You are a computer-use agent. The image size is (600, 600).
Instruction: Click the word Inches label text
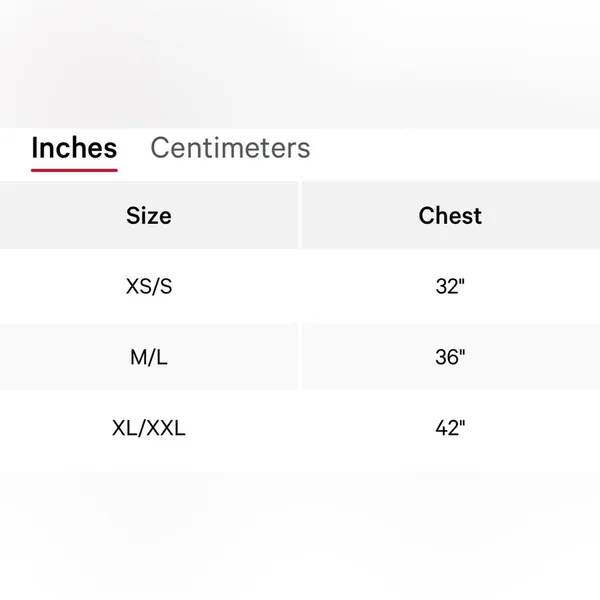74,148
